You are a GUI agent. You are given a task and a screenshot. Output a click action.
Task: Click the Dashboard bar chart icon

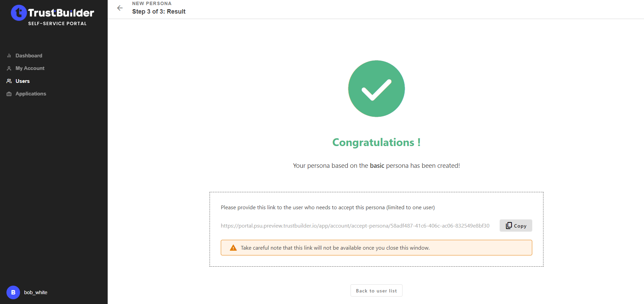point(9,56)
